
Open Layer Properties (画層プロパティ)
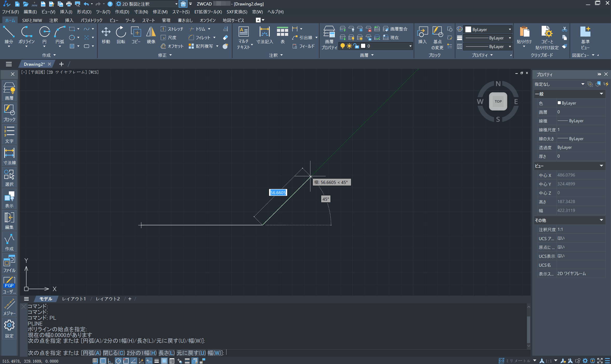click(329, 38)
